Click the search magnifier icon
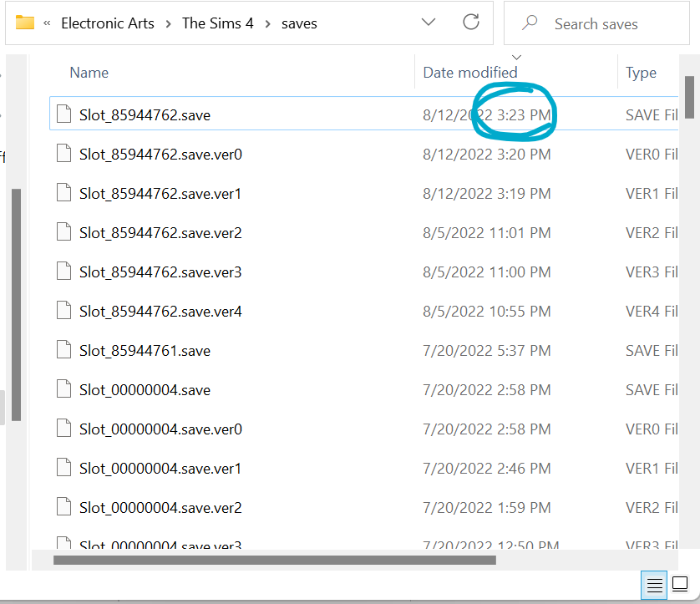The image size is (700, 604). click(x=530, y=23)
